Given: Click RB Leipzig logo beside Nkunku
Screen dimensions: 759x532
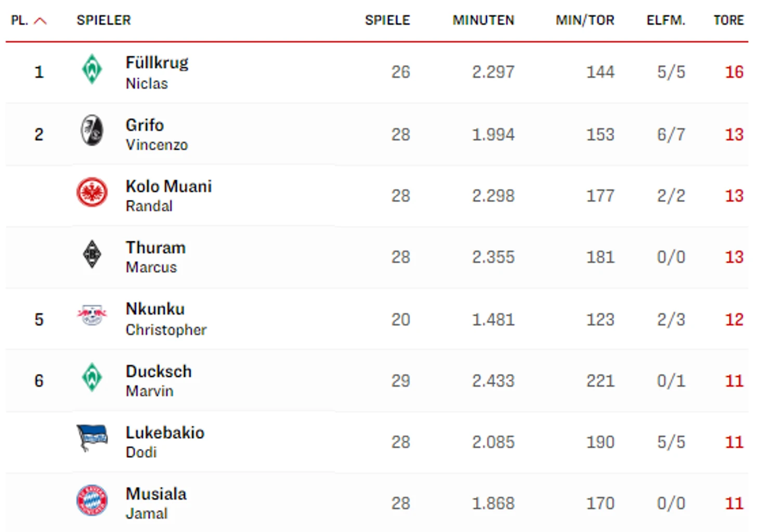Looking at the screenshot, I should tap(92, 315).
